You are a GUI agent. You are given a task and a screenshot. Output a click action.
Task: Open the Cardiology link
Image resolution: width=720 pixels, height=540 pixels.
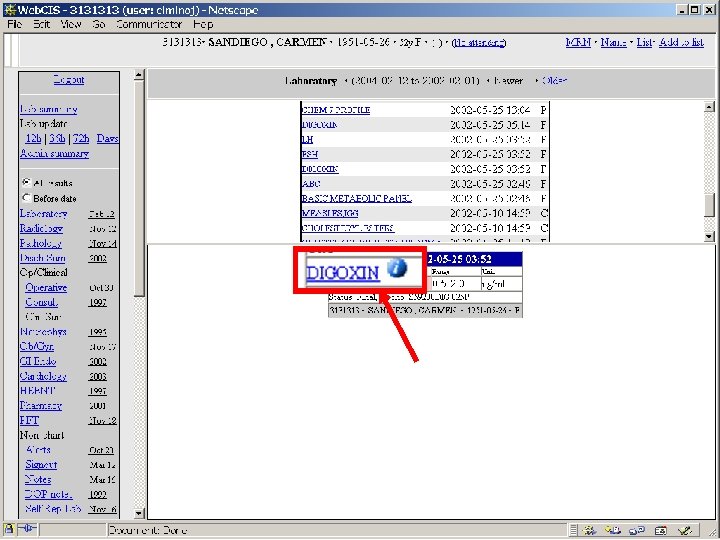tap(43, 377)
